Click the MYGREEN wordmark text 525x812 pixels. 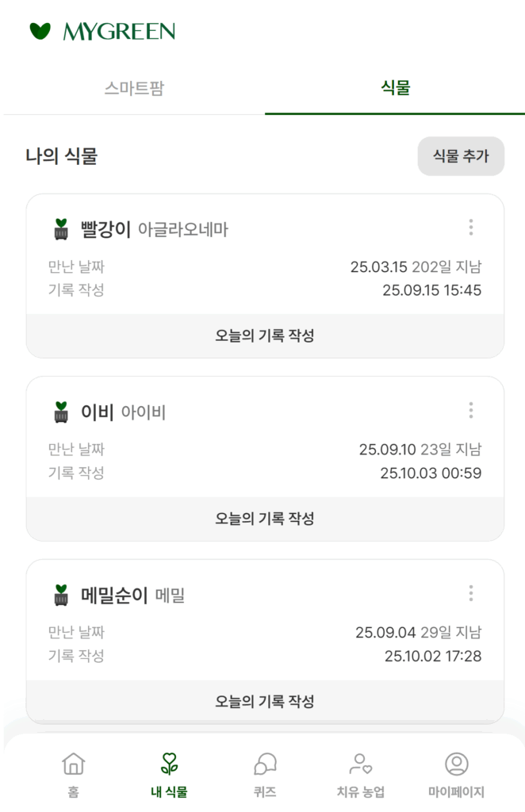119,32
